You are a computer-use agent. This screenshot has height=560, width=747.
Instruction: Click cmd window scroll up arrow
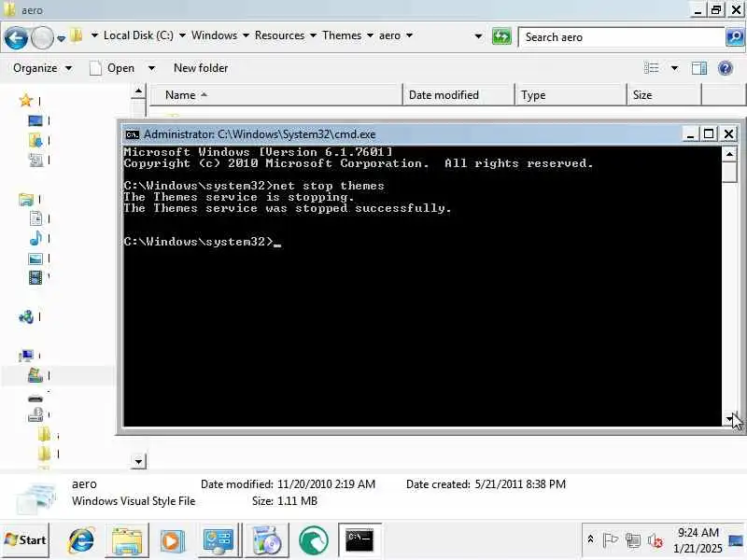729,154
